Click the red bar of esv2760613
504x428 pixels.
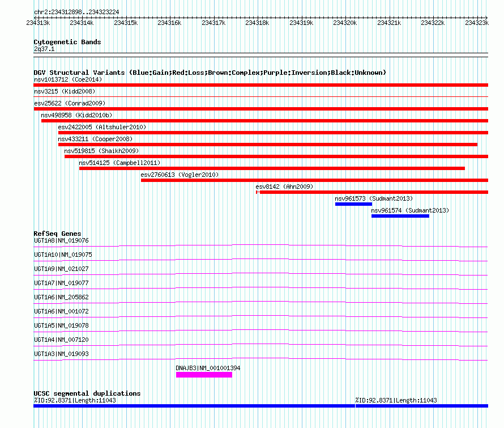[x=314, y=180]
